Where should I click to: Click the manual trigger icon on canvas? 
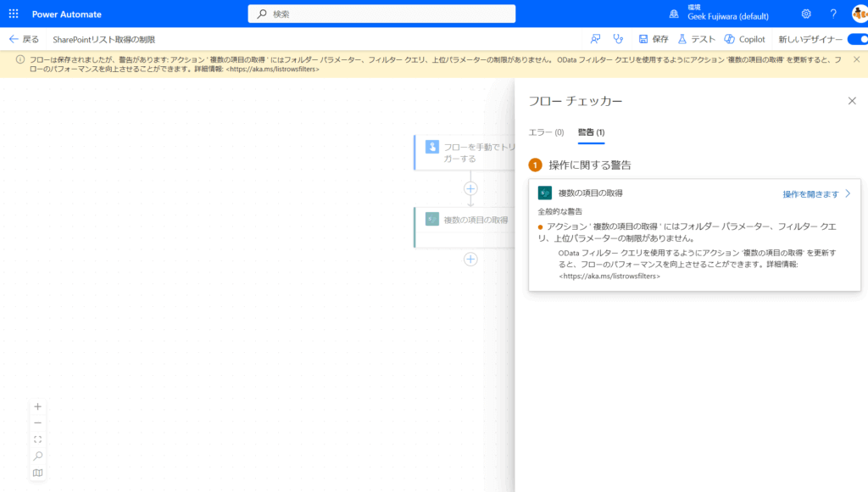tap(432, 147)
